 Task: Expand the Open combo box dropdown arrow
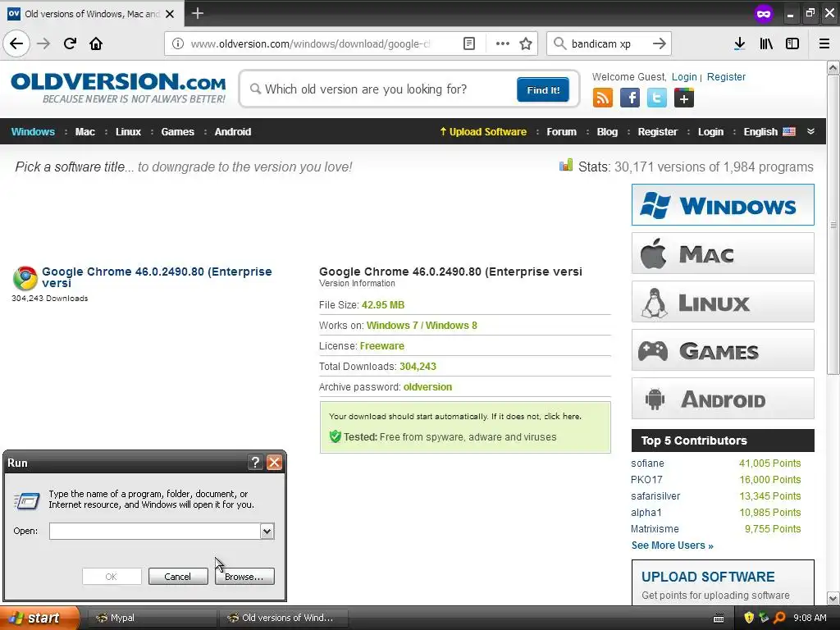click(267, 531)
